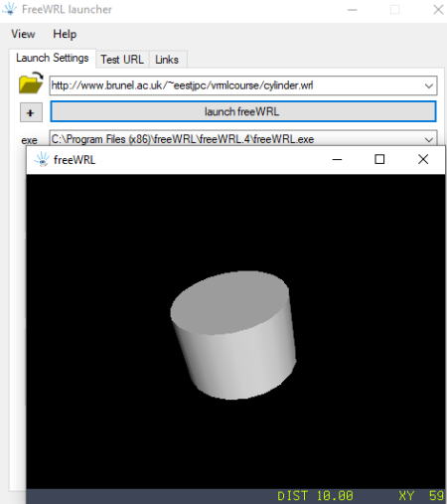Close the FreeWRL launcher window
Screen dimensions: 447x504
(x=438, y=10)
